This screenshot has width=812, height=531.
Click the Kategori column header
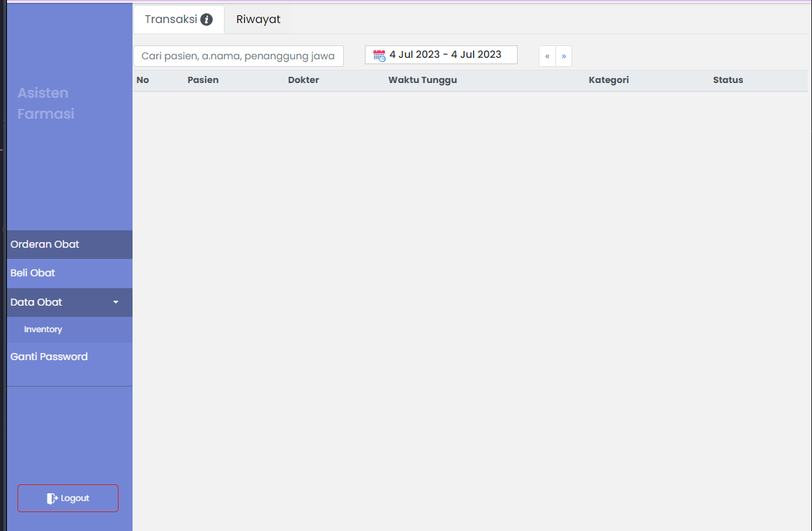608,80
